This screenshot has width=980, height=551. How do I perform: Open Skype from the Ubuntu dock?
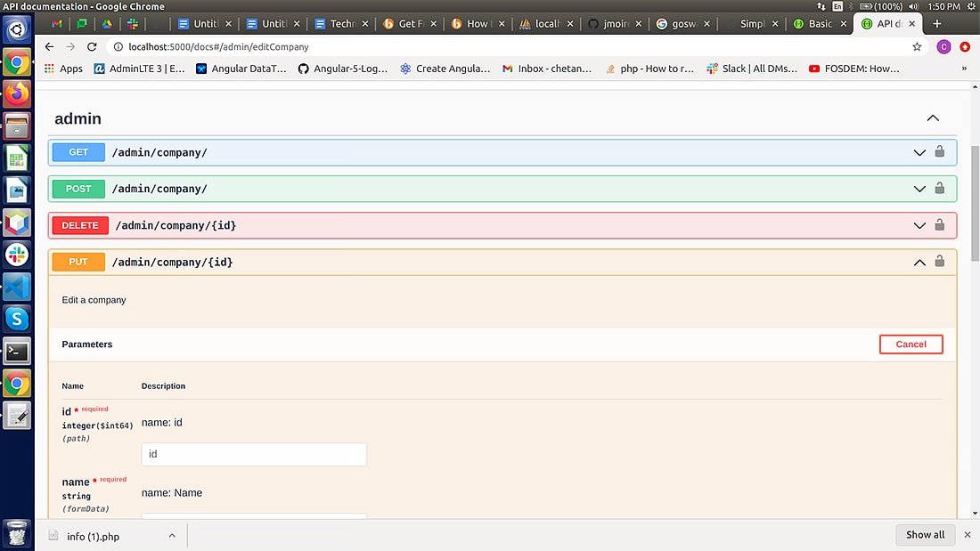pos(16,318)
